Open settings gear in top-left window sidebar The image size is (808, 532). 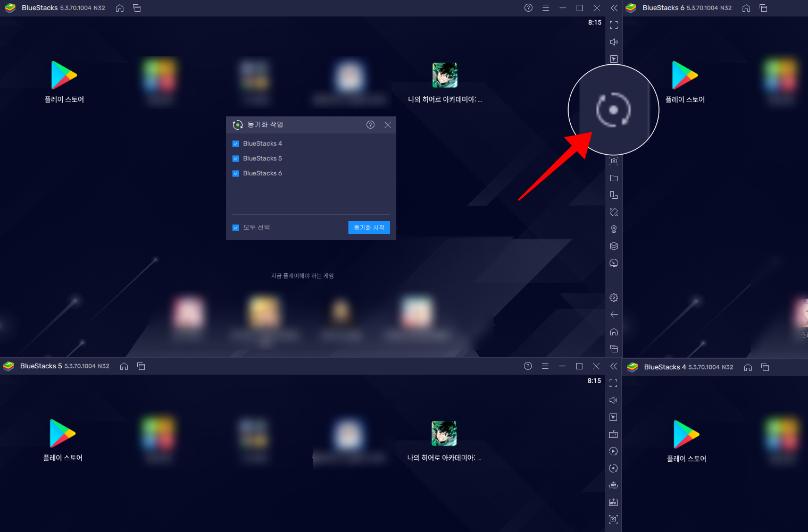click(614, 298)
